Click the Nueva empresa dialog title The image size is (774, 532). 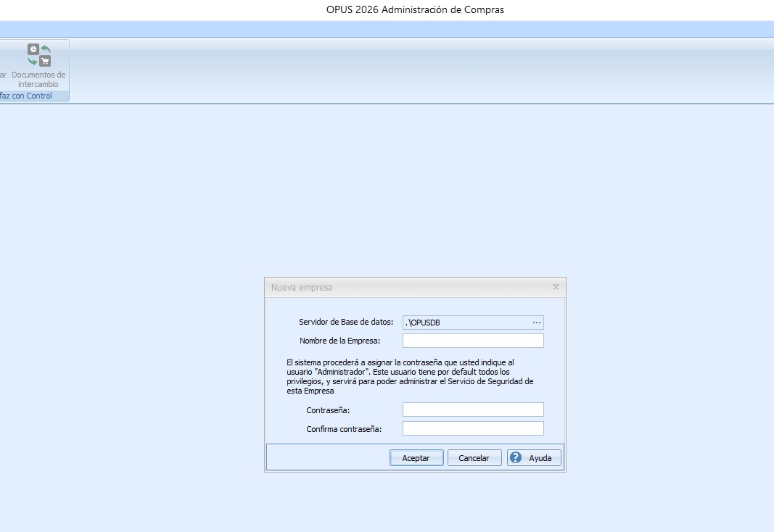[302, 288]
